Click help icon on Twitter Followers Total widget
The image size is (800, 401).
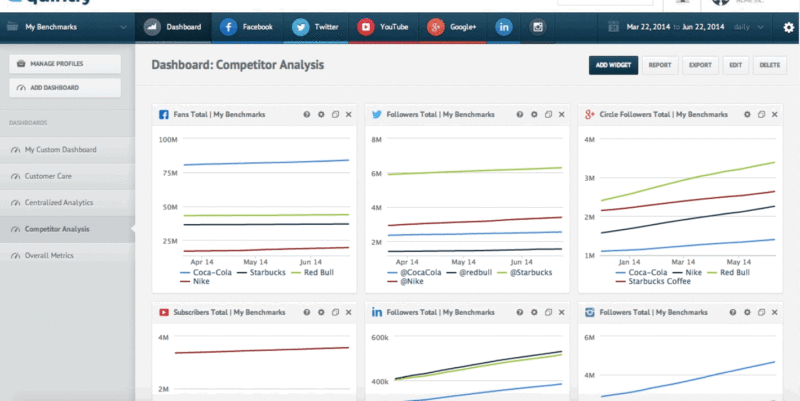click(520, 115)
